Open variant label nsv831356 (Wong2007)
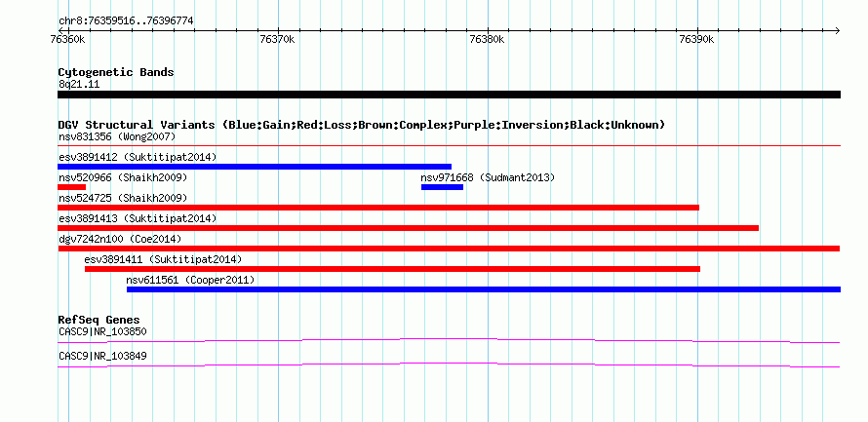This screenshot has height=422, width=868. [117, 136]
